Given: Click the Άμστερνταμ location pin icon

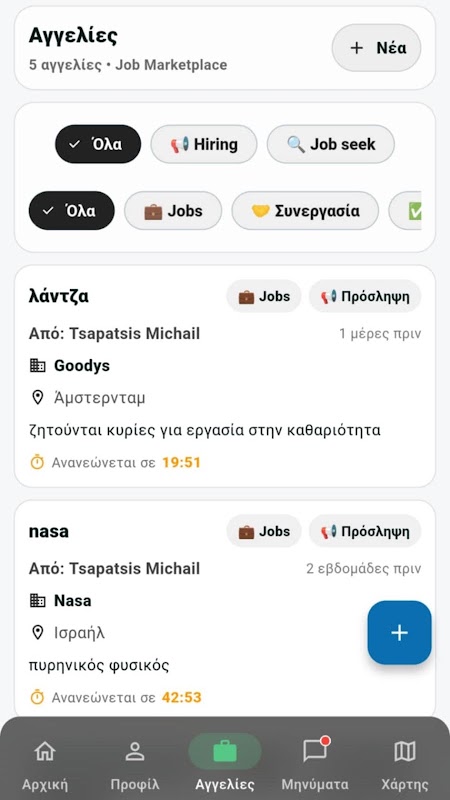Looking at the screenshot, I should [37, 397].
